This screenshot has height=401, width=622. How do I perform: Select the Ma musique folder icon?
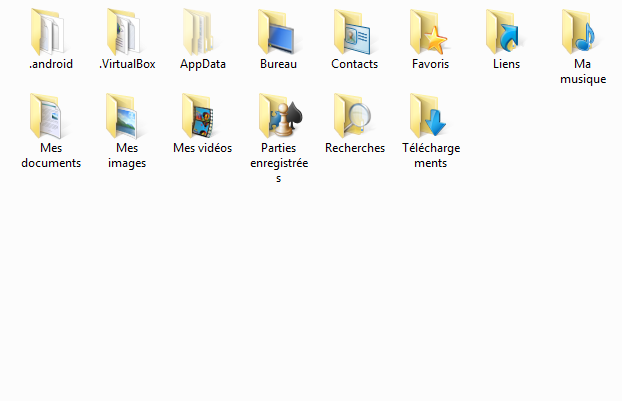(x=580, y=32)
